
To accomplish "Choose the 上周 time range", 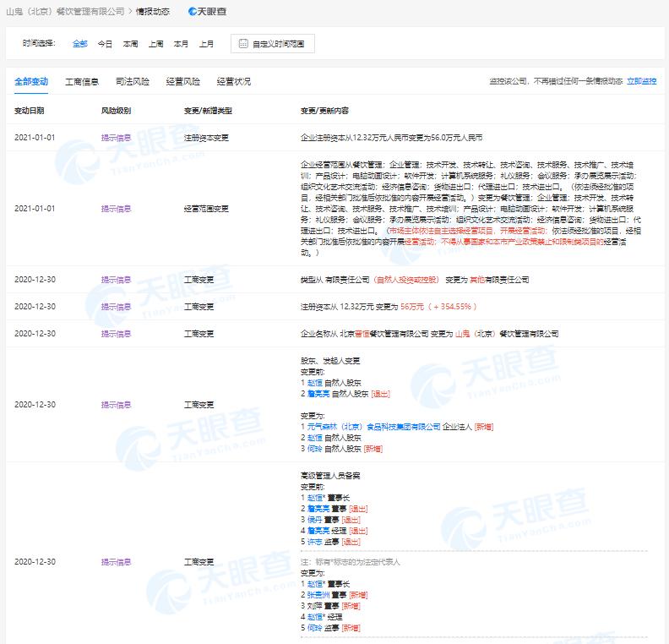I will click(155, 43).
